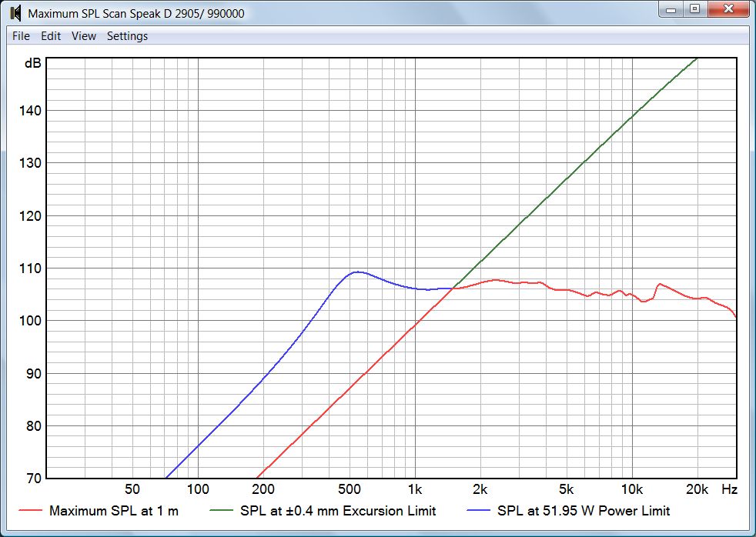Open the Settings menu
The height and width of the screenshot is (537, 756).
(127, 36)
